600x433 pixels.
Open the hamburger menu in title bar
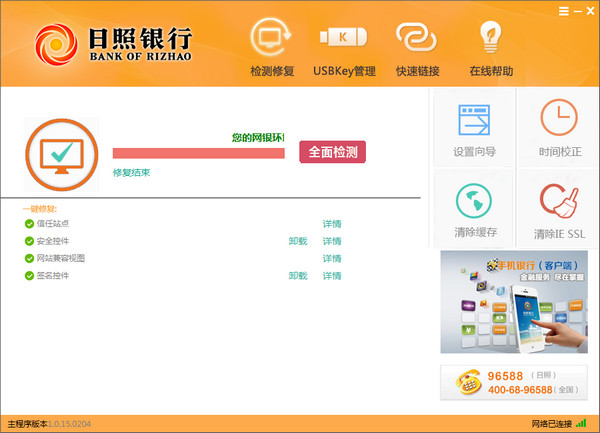pyautogui.click(x=563, y=11)
